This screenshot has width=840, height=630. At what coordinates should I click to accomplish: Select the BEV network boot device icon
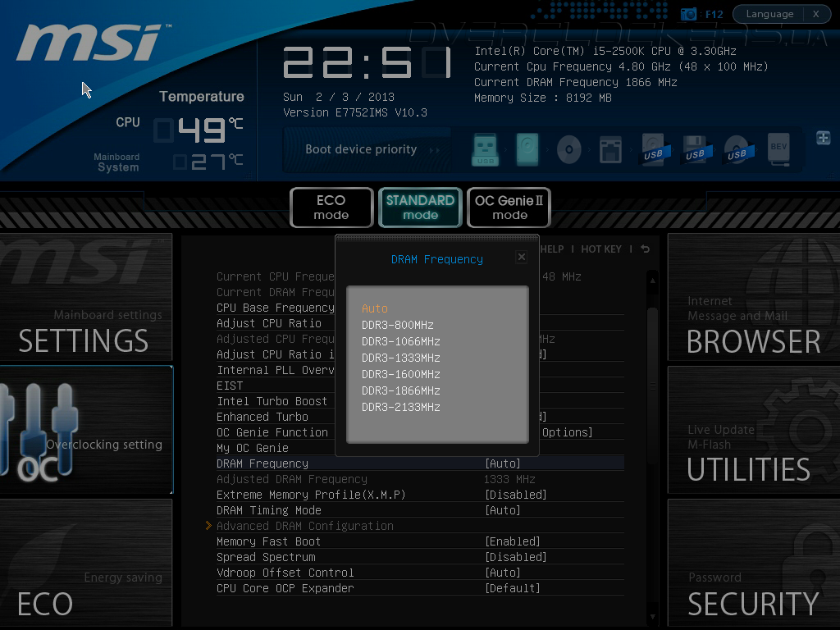[779, 149]
